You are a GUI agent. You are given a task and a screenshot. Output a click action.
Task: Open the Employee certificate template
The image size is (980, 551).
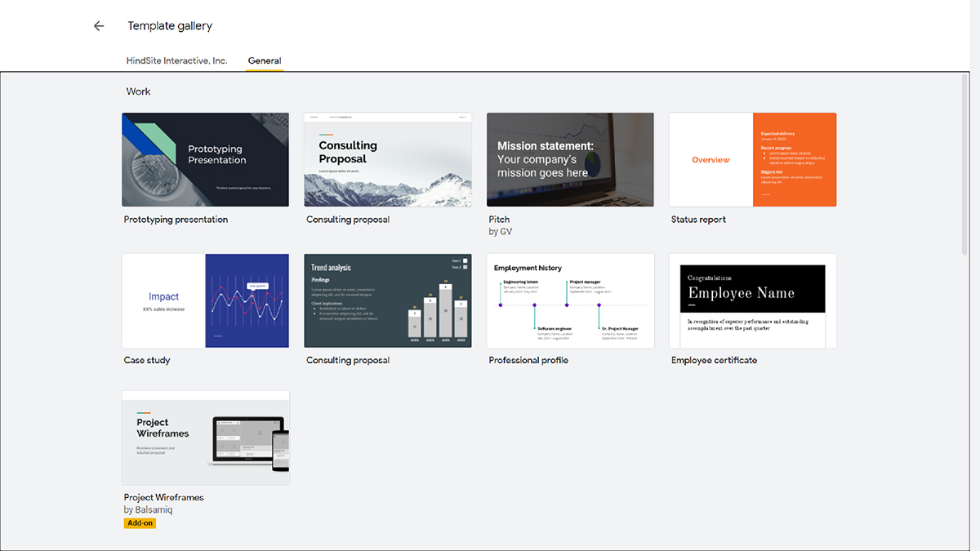[752, 300]
